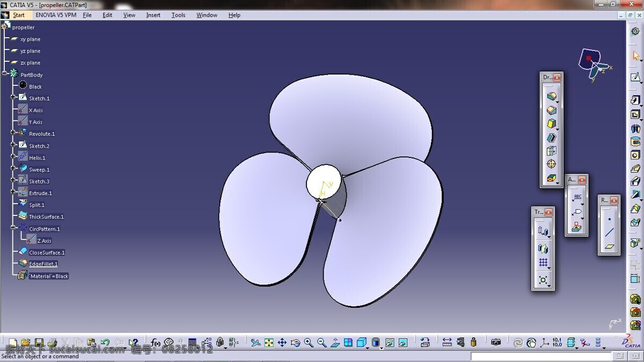The width and height of the screenshot is (644, 362).
Task: Select CloseSurface.1 in the tree
Action: pyautogui.click(x=47, y=252)
